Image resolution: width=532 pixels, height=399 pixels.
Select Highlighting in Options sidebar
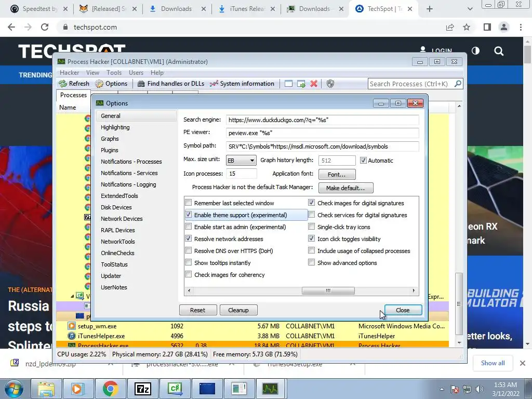coord(115,127)
